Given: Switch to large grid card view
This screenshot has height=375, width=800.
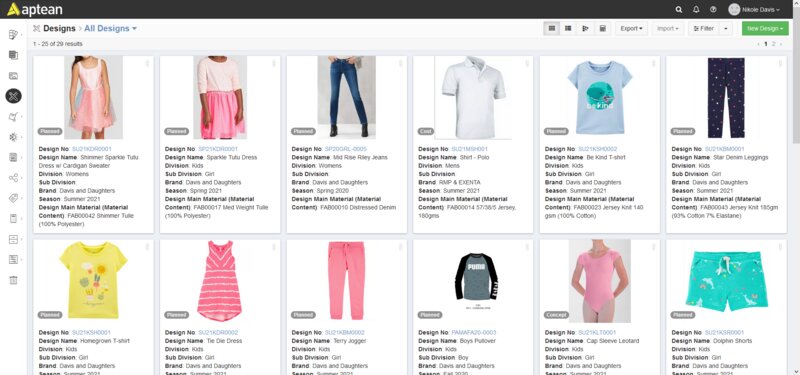Looking at the screenshot, I should click(x=552, y=29).
